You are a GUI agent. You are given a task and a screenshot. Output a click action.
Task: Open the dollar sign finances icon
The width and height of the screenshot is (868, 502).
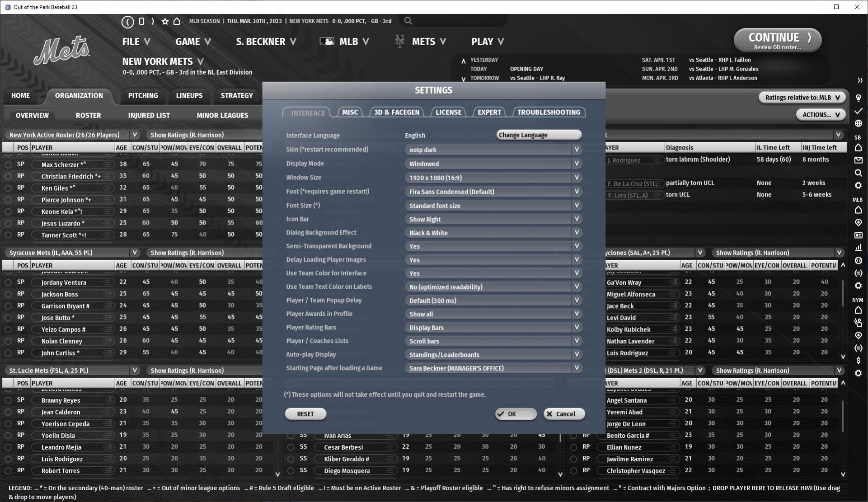click(858, 361)
